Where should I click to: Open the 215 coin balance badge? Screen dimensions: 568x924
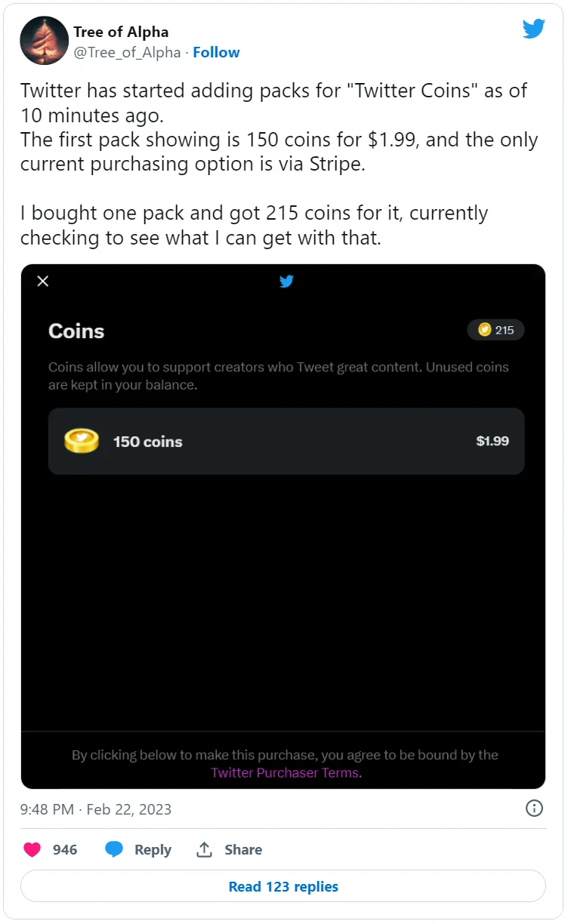point(495,330)
